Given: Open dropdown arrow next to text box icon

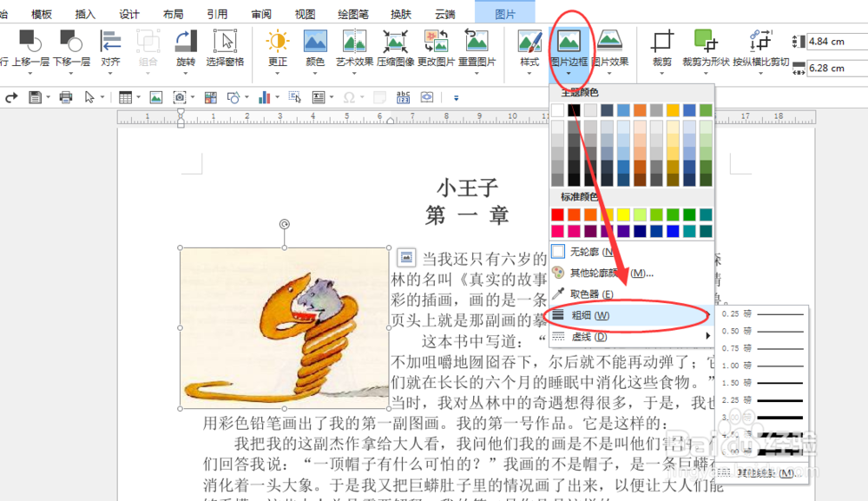Looking at the screenshot, I should 332,98.
